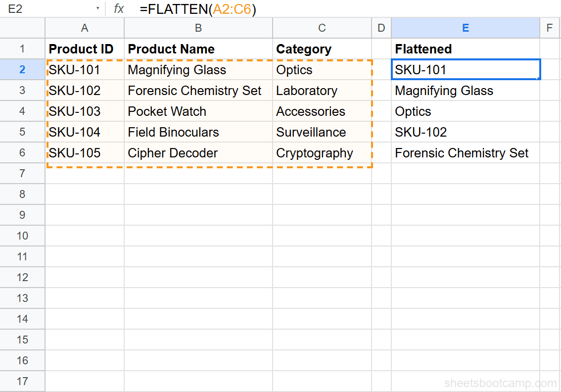Click the Select All corner above row 1
Screen dimensions: 561x392
point(22,28)
